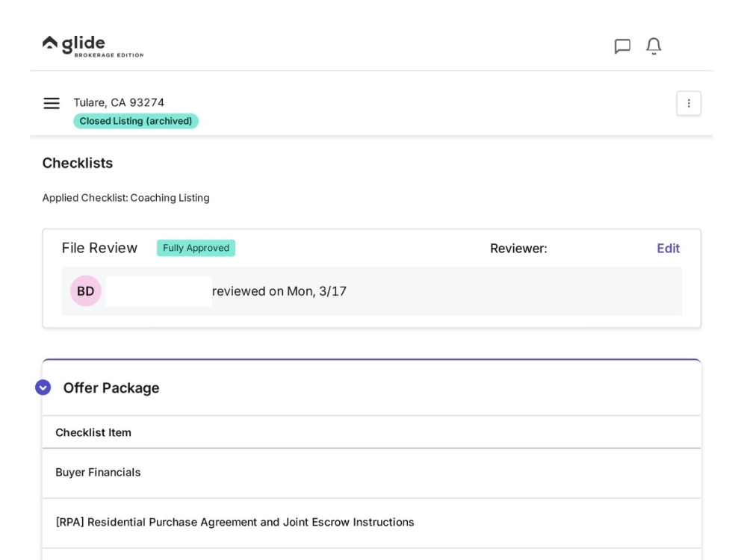Image resolution: width=747 pixels, height=560 pixels.
Task: Open the RPA Residential Purchase Agreement item
Action: pyautogui.click(x=371, y=523)
